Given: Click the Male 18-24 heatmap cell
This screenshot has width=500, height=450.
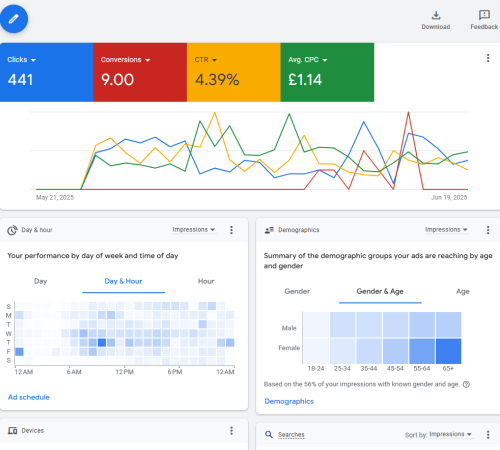Looking at the screenshot, I should pos(316,325).
